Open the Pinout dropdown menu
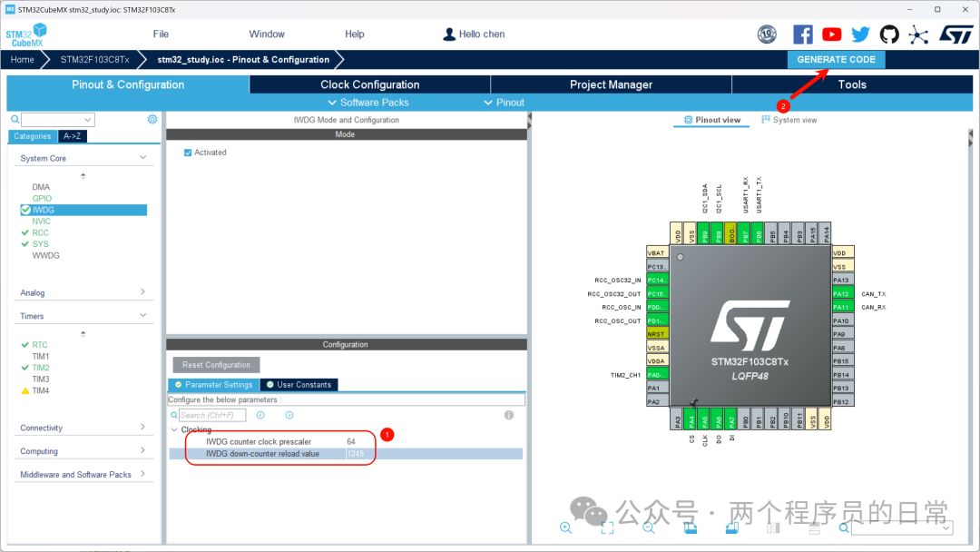This screenshot has width=980, height=552. pos(504,103)
